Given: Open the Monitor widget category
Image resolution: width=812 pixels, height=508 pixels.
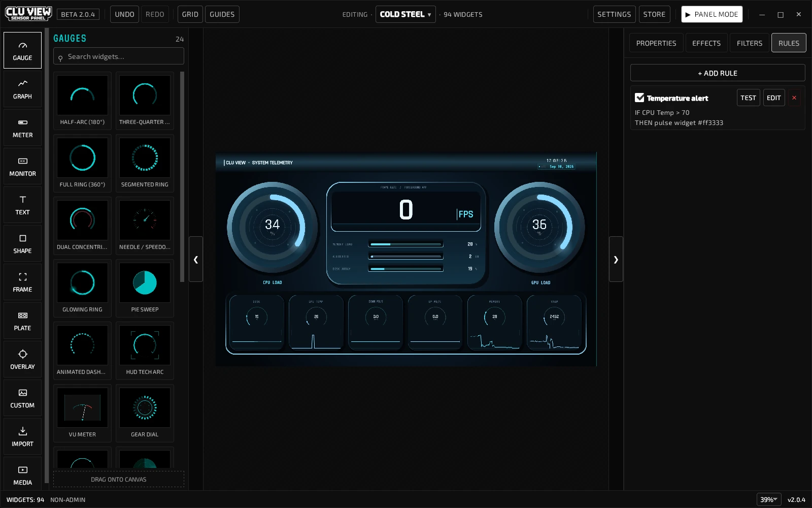Looking at the screenshot, I should [x=22, y=166].
